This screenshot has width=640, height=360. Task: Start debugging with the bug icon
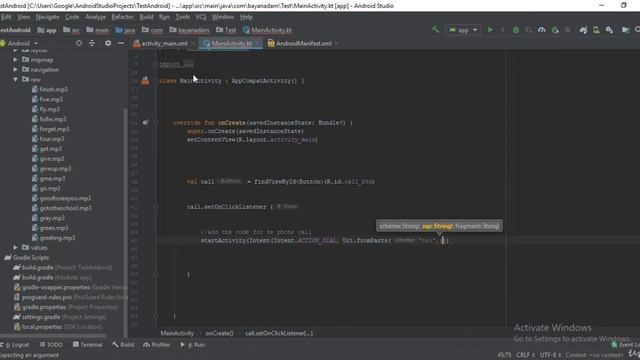click(516, 30)
